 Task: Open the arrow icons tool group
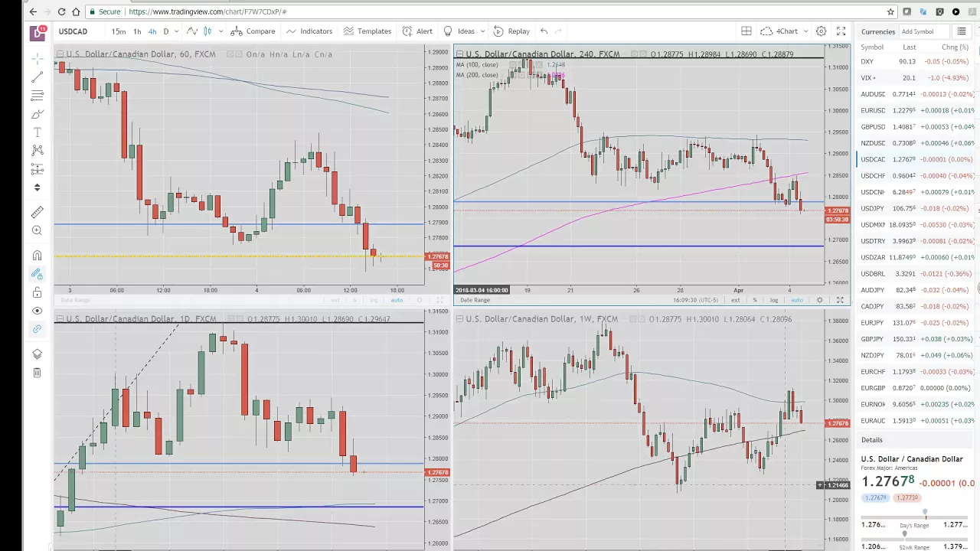(37, 187)
